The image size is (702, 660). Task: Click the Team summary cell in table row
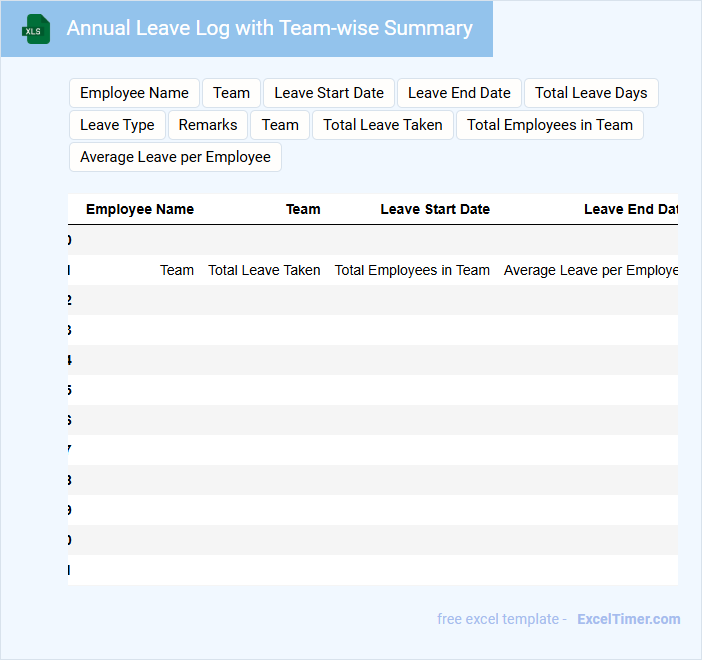pos(177,270)
